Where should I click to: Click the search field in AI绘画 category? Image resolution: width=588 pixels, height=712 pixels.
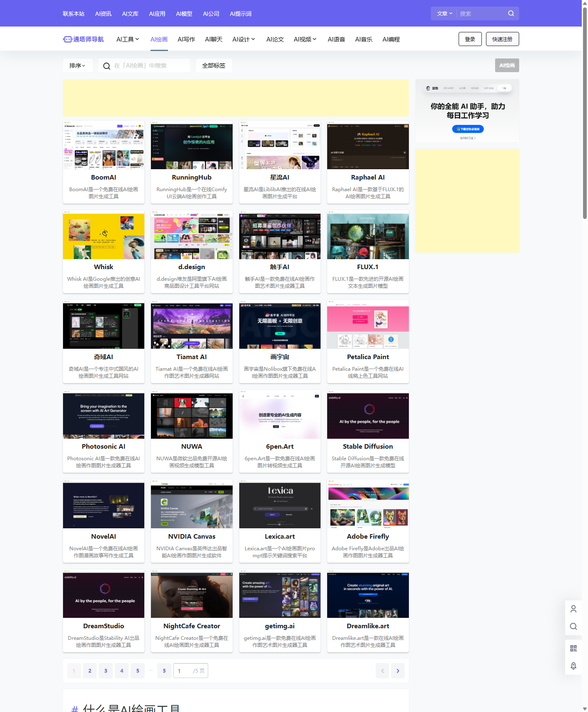click(149, 66)
